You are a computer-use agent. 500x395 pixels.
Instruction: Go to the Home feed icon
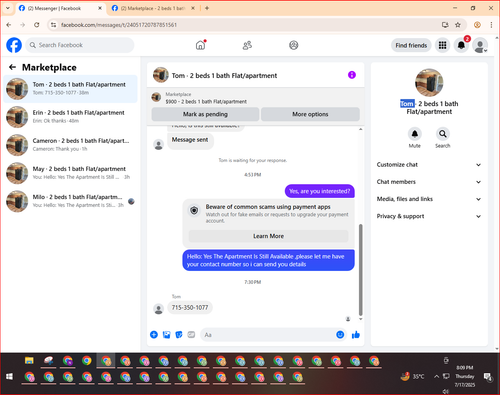pos(200,45)
